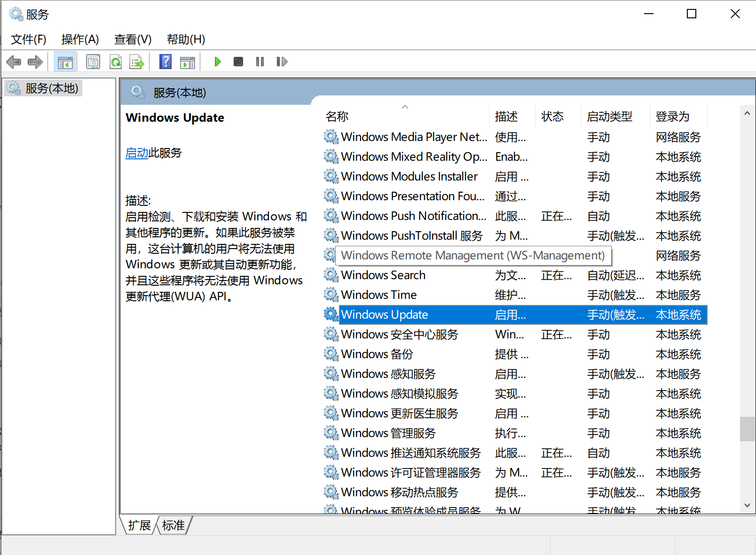
Task: Click the gear icon of Windows Presentation Fou...
Action: [x=331, y=196]
